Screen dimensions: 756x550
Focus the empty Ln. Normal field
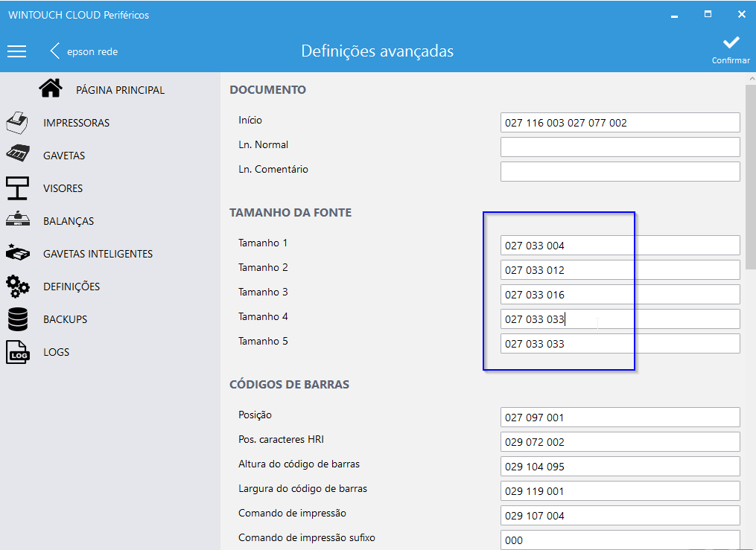click(620, 147)
